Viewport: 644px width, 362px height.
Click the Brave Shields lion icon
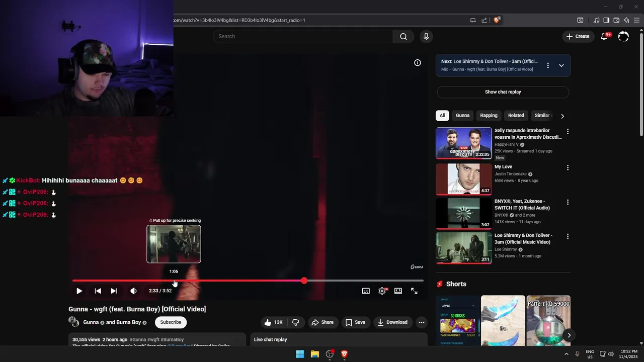(x=497, y=20)
